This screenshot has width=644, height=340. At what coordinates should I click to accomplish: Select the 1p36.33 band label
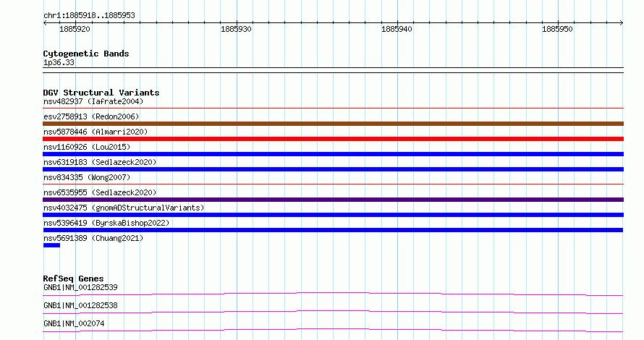[x=59, y=62]
